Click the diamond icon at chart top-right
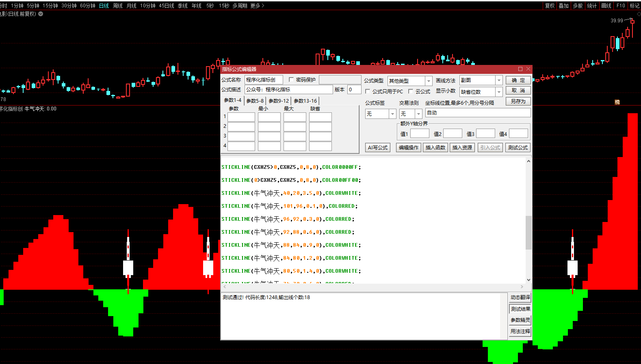Viewport: 641px width, 364px height. 638,14
